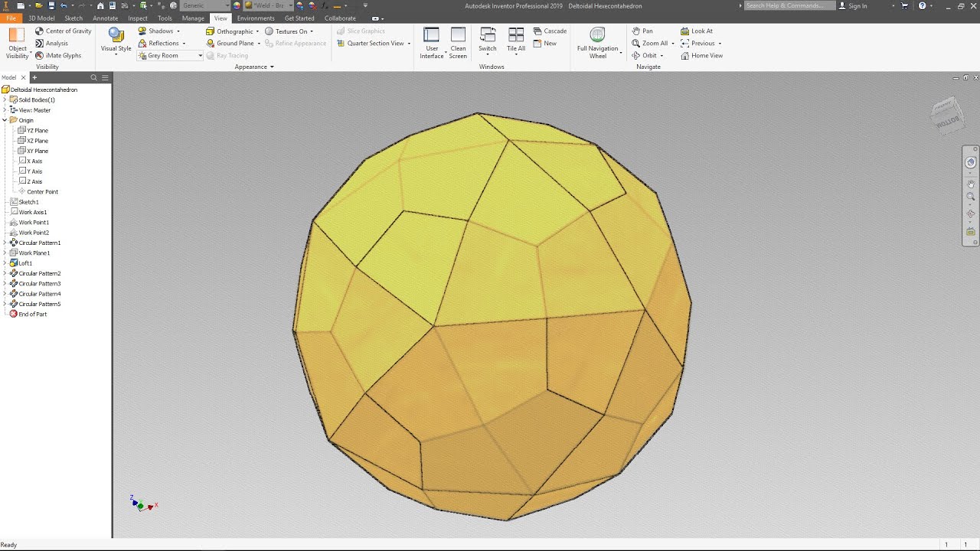This screenshot has width=980, height=551.
Task: Open the User Interface options
Action: pos(432,43)
